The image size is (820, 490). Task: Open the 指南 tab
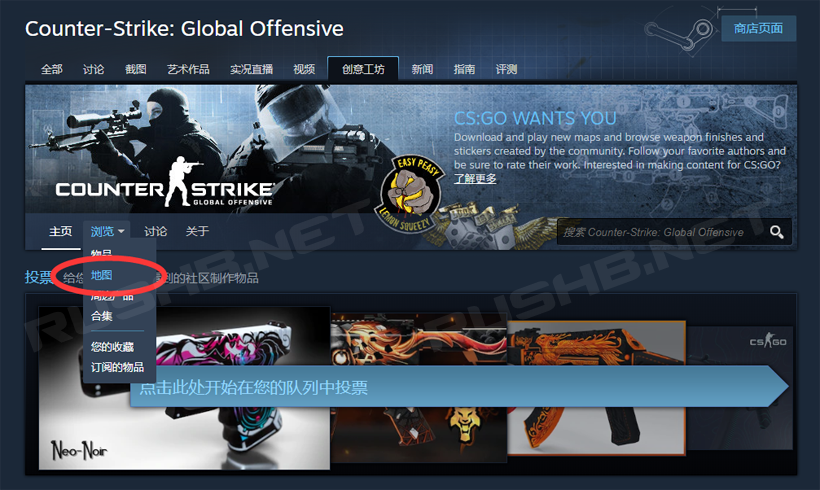click(464, 69)
